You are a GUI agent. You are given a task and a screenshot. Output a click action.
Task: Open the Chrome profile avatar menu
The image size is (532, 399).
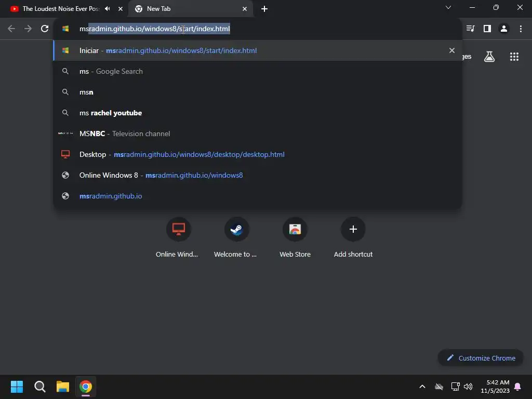tap(504, 29)
